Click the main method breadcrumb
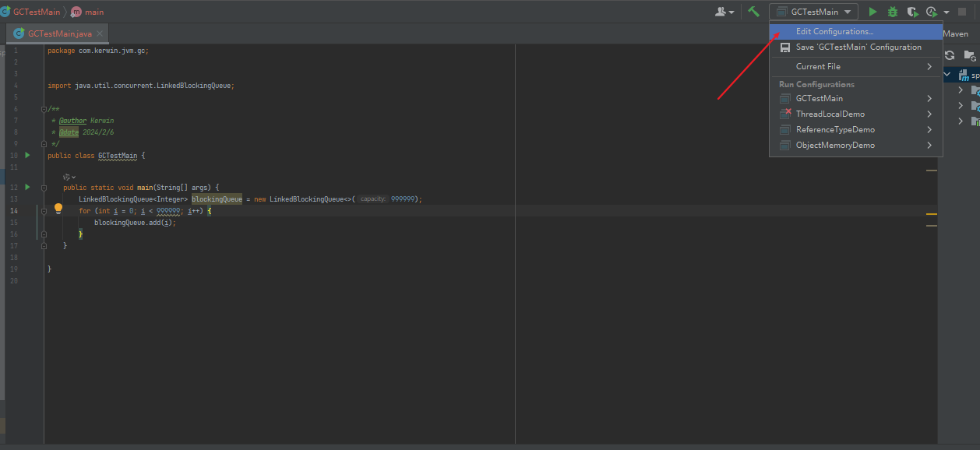Screen dimensions: 980x450 (x=93, y=12)
